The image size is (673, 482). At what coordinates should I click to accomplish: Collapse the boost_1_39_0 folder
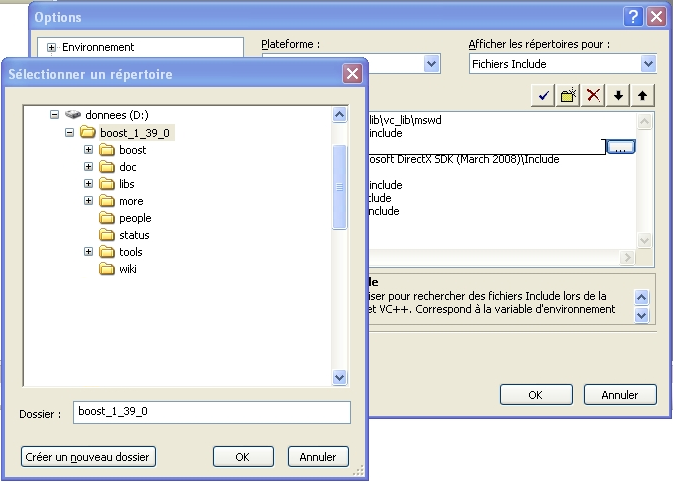click(x=70, y=132)
